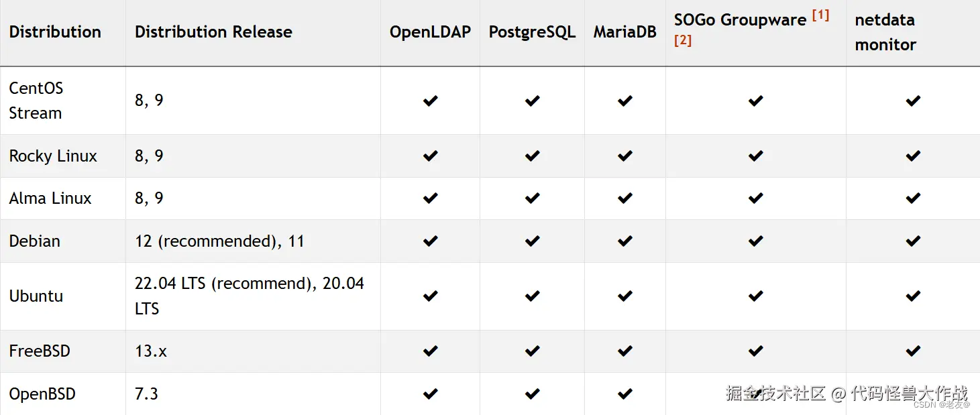Click the Distribution column header
This screenshot has width=980, height=415.
click(55, 32)
